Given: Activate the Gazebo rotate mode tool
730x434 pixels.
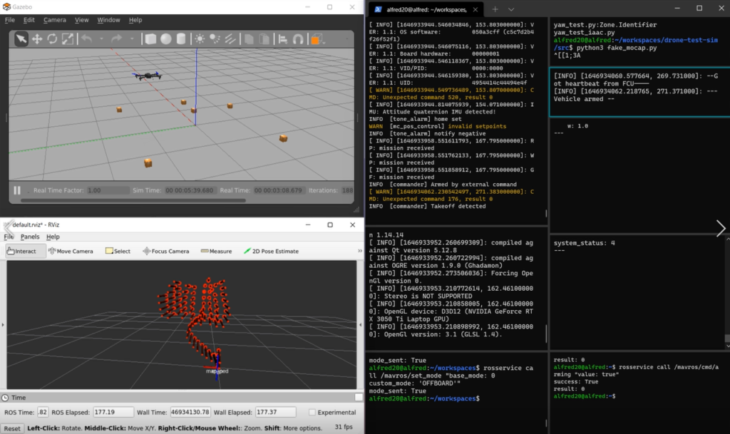Looking at the screenshot, I should point(52,39).
